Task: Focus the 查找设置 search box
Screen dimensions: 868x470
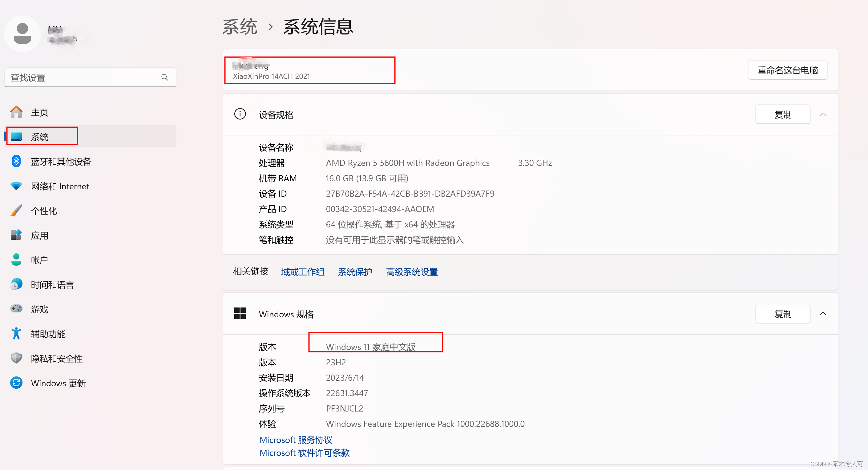Action: 90,78
